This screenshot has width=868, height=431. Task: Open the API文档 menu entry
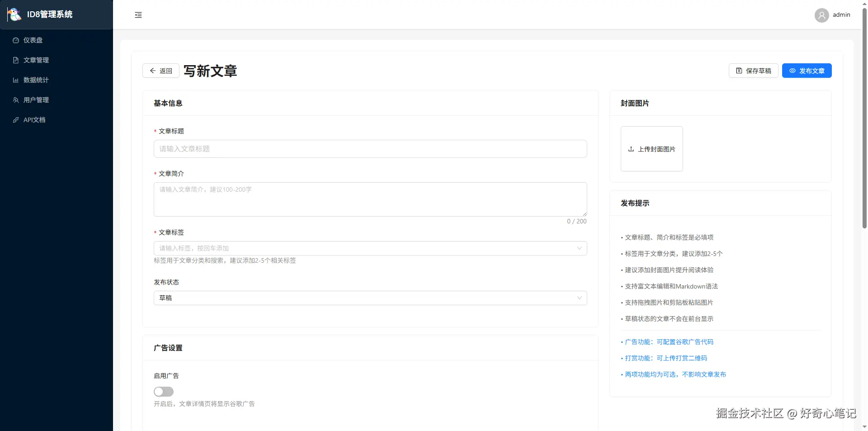tap(57, 120)
